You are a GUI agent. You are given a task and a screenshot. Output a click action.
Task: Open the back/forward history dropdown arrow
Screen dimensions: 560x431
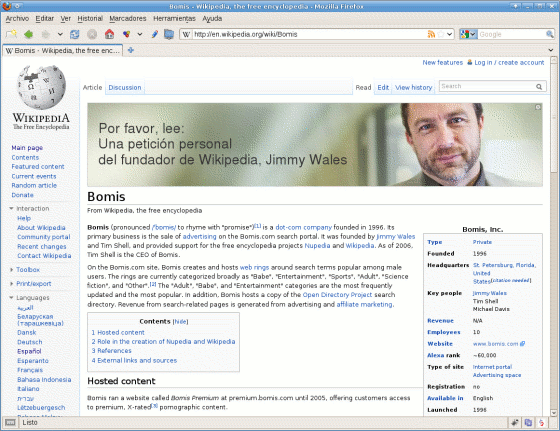tap(60, 34)
